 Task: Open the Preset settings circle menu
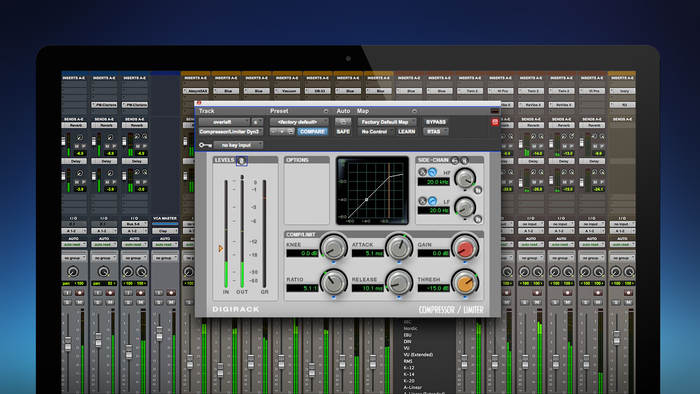325,111
